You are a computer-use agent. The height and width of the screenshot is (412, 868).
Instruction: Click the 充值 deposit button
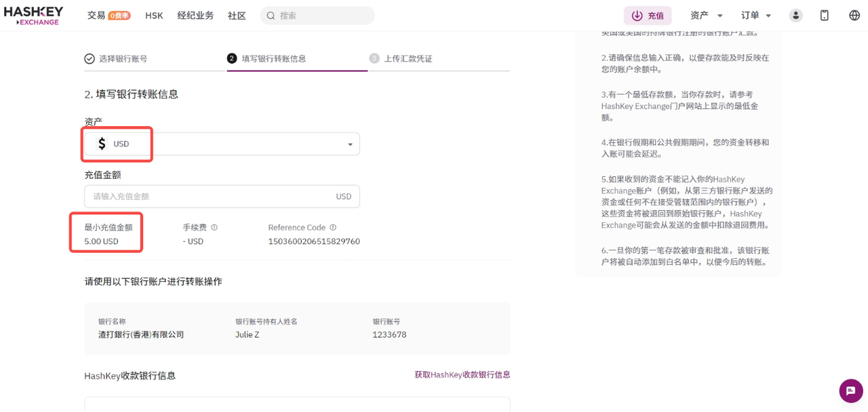coord(648,16)
